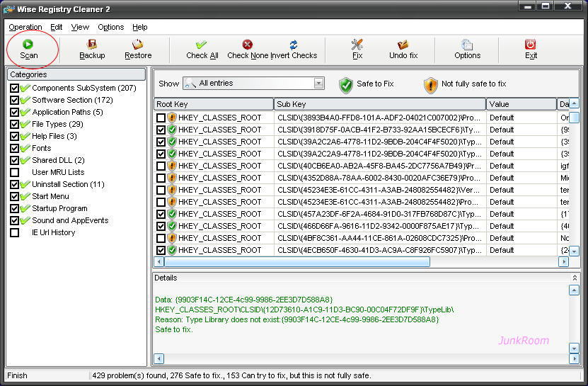Image resolution: width=588 pixels, height=386 pixels.
Task: Open the Options menu
Action: click(110, 27)
